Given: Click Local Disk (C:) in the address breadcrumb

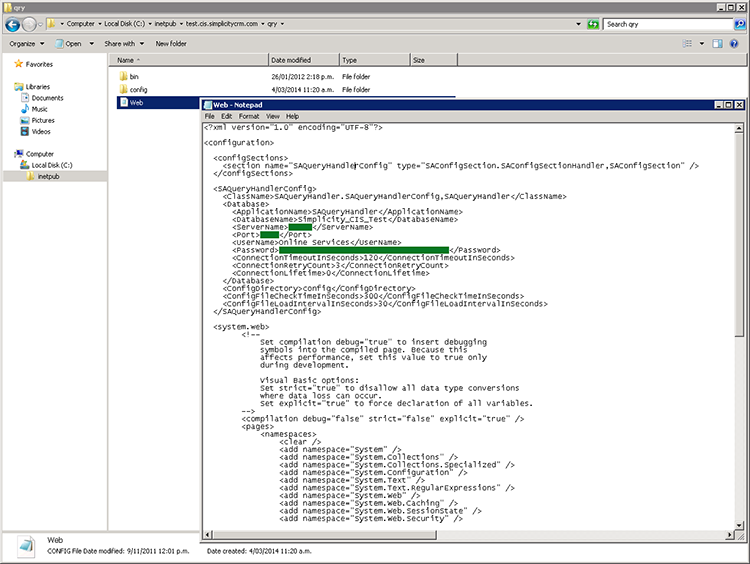Looking at the screenshot, I should 124,23.
